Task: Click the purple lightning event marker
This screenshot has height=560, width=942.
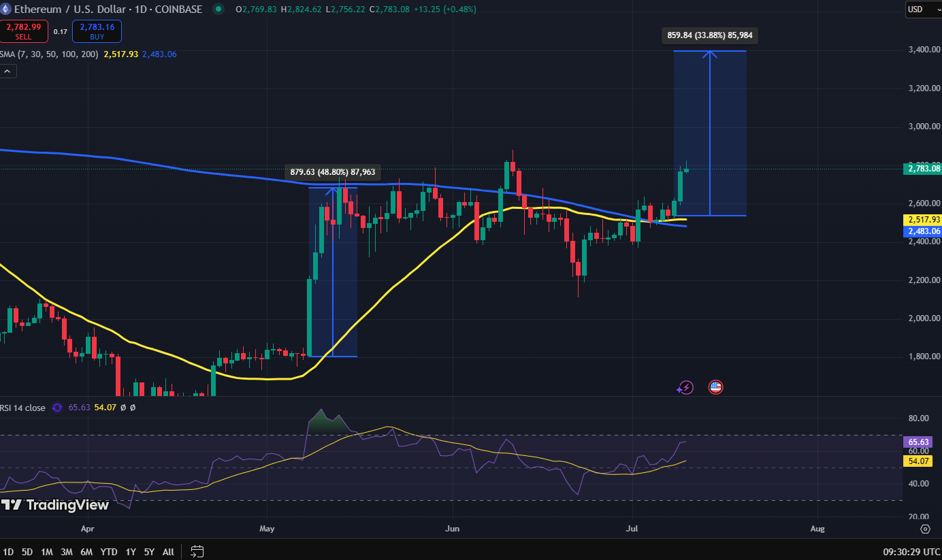Action: tap(685, 387)
